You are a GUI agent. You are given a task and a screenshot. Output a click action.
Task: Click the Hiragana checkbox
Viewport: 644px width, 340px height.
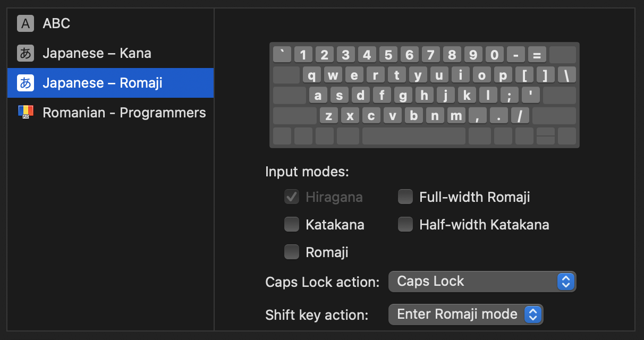coord(291,198)
